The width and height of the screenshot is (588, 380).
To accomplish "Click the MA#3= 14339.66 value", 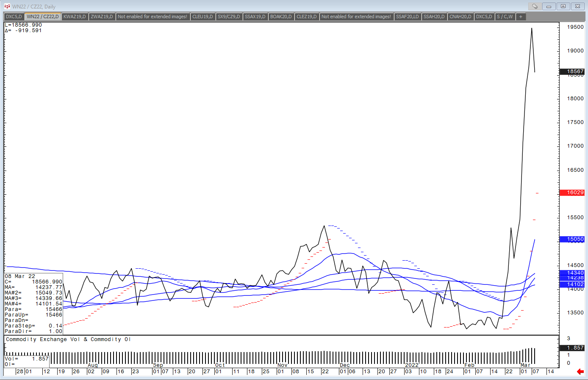I will pos(33,298).
